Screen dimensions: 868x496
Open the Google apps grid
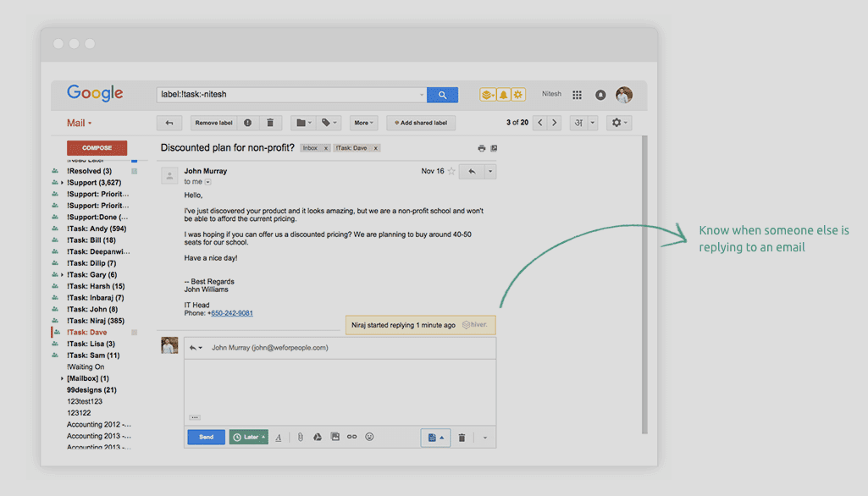577,95
